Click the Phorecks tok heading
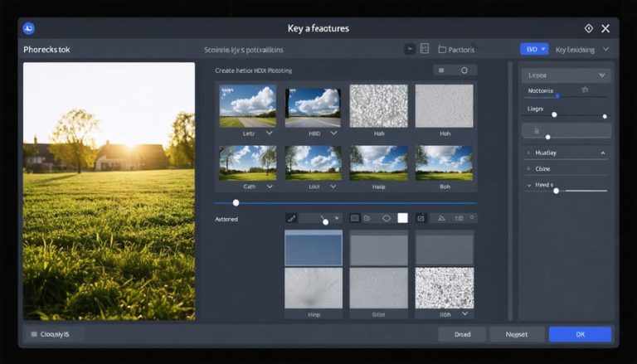Viewport: 637px width, 364px height. [x=46, y=50]
